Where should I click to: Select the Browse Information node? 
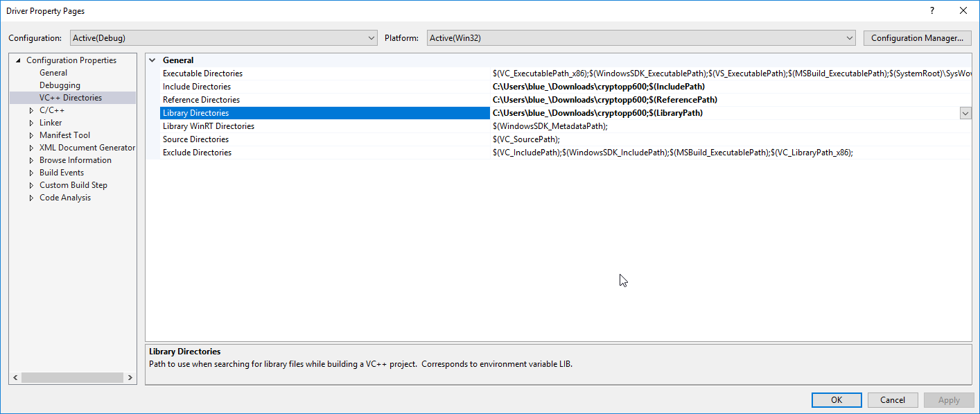75,159
